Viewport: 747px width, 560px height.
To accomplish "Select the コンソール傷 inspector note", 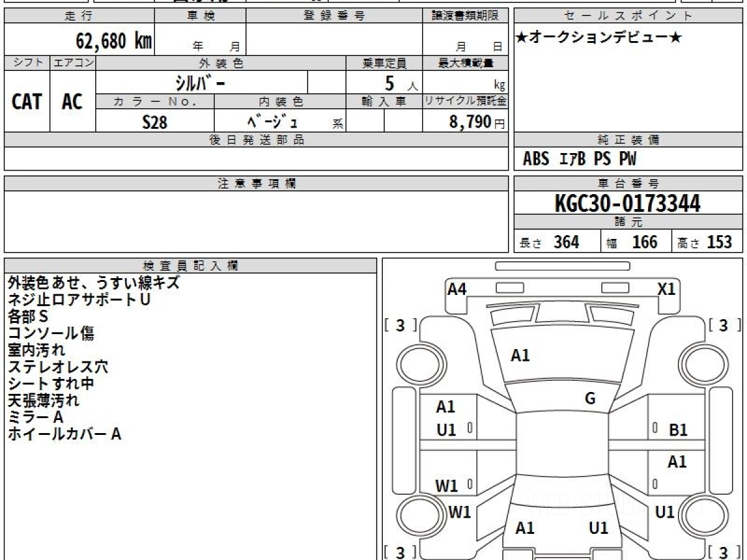I will coord(51,333).
